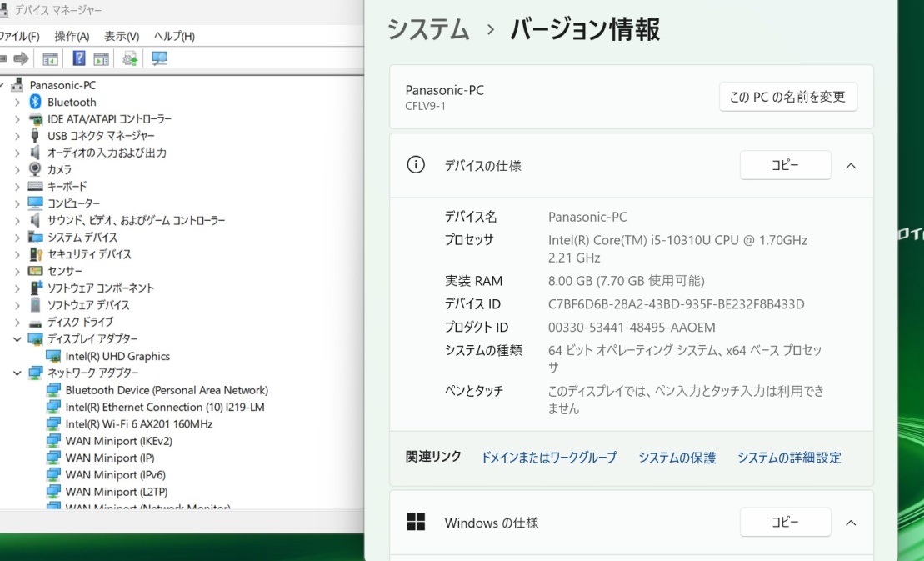Screen dimensions: 924x561
Task: Click the processor text Intel(R) Core(TM) i5-10310U
Action: point(629,240)
